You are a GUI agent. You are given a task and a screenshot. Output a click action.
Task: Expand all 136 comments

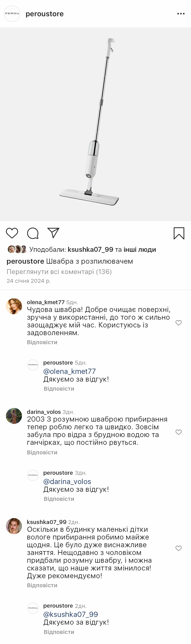[59, 272]
